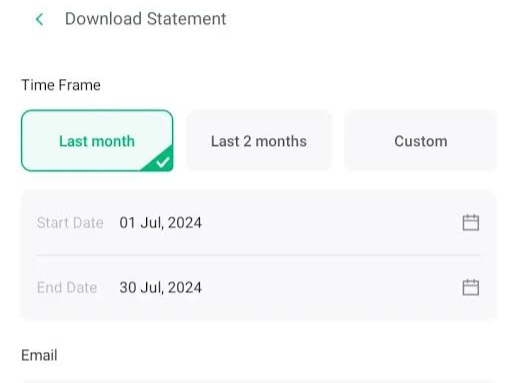The width and height of the screenshot is (518, 383).
Task: Tap the word month in Last month button
Action: (113, 141)
